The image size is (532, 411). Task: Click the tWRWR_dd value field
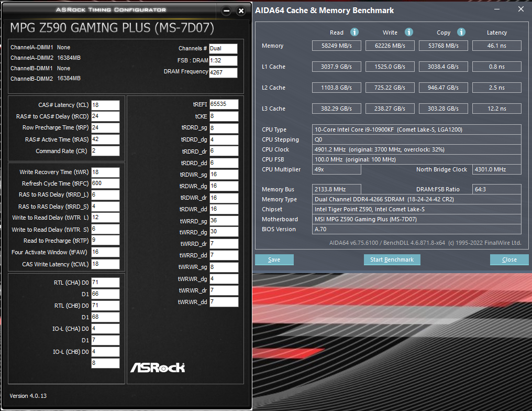click(x=224, y=301)
